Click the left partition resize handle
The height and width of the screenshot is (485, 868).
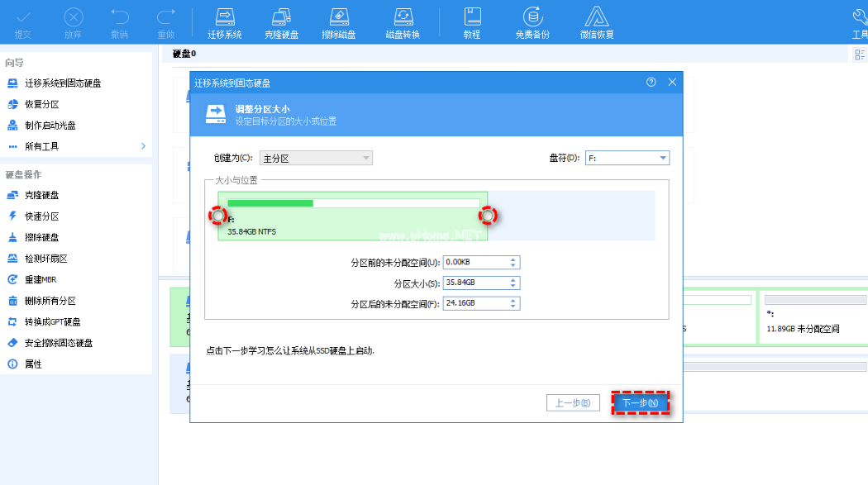point(217,216)
